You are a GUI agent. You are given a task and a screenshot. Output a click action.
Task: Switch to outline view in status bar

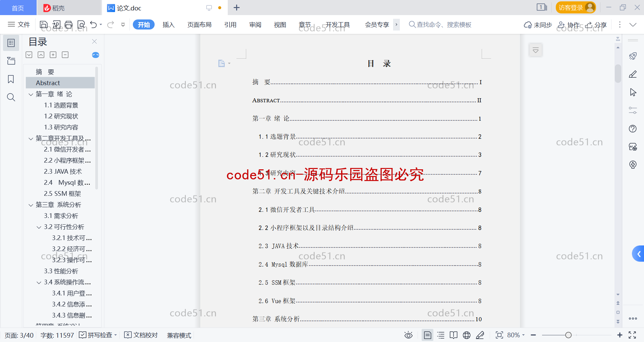click(x=441, y=335)
